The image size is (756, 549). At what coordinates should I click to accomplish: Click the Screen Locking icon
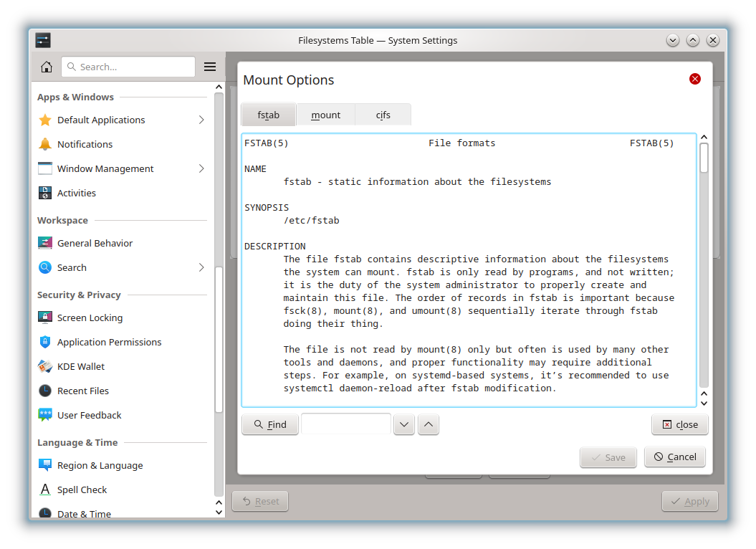pos(45,318)
